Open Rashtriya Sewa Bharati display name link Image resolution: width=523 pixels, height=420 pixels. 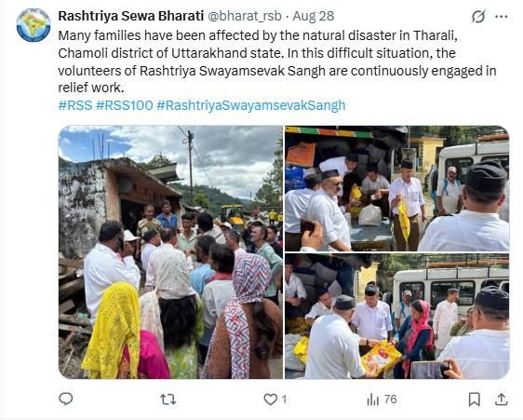pos(130,16)
